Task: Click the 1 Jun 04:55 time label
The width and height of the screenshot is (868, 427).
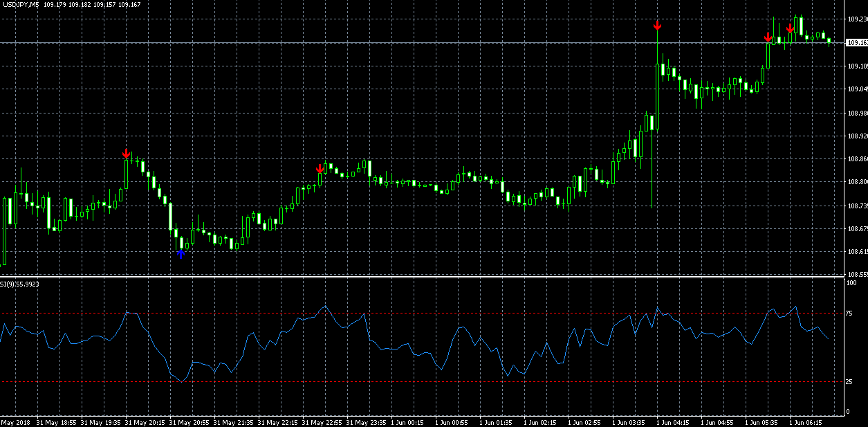Action: coord(717,421)
